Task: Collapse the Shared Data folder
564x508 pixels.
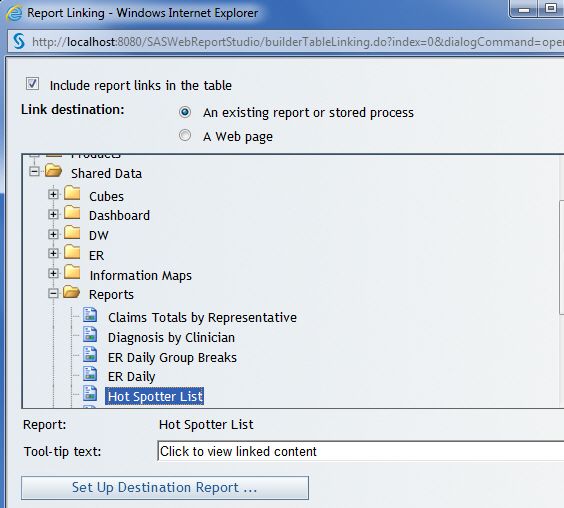Action: coord(34,171)
